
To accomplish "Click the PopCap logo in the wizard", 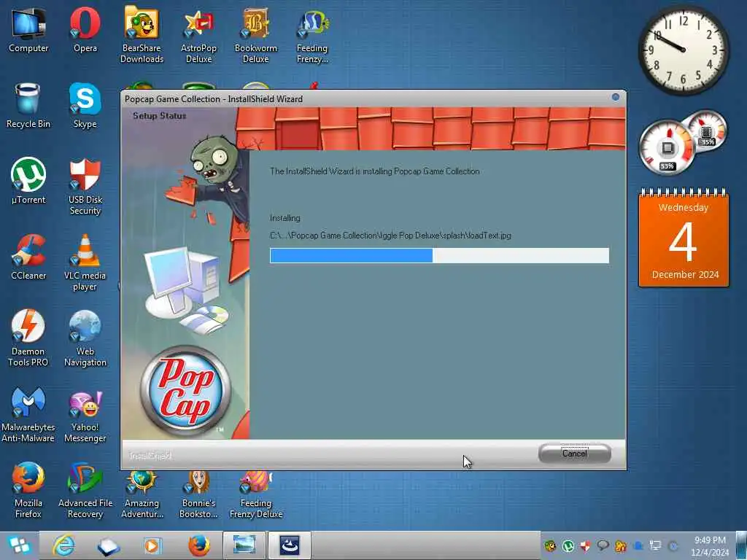I will tap(185, 391).
